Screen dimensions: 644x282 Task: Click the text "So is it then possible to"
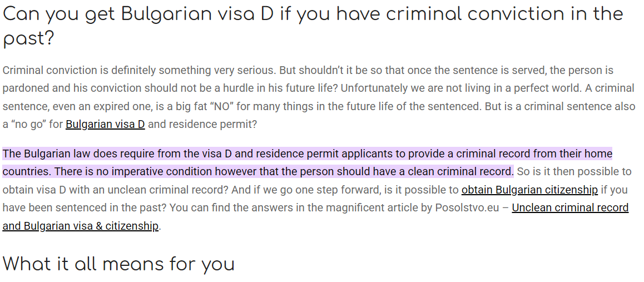pyautogui.click(x=574, y=171)
